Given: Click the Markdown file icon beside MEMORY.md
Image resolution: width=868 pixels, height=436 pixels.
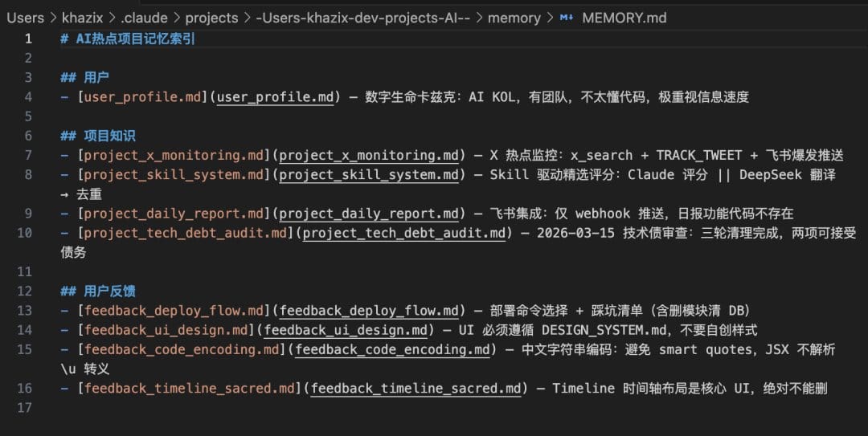Looking at the screenshot, I should [x=567, y=18].
